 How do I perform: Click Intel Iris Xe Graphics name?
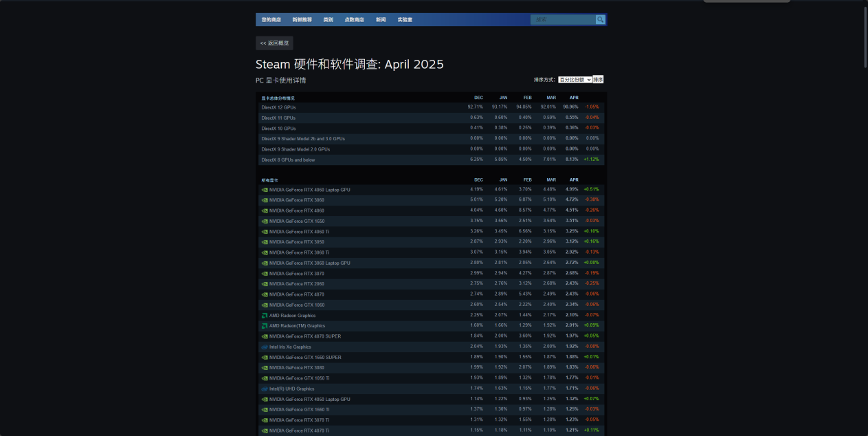coord(290,347)
